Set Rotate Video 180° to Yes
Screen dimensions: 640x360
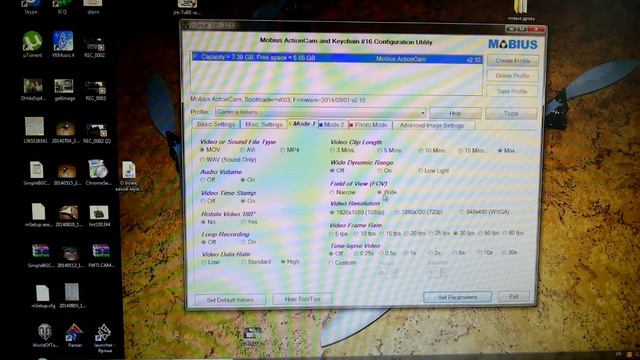click(249, 222)
